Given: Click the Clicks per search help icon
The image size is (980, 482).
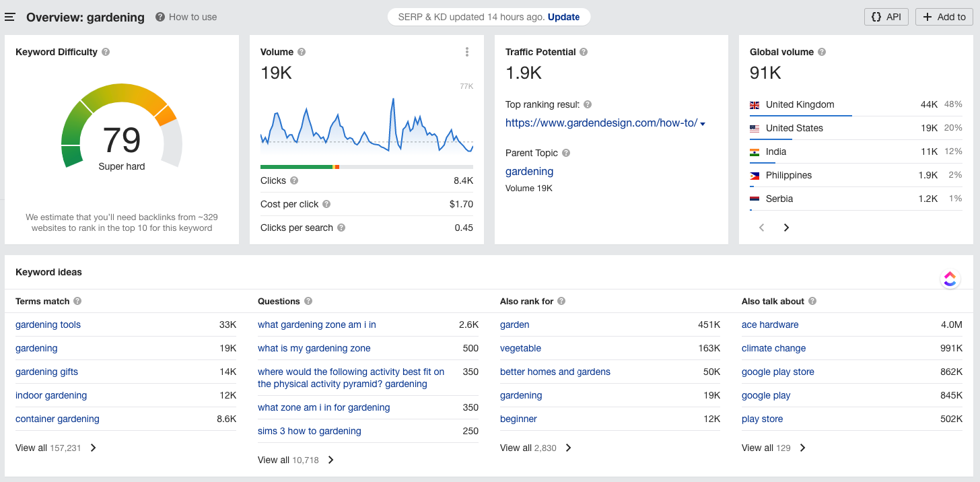Looking at the screenshot, I should click(x=341, y=228).
